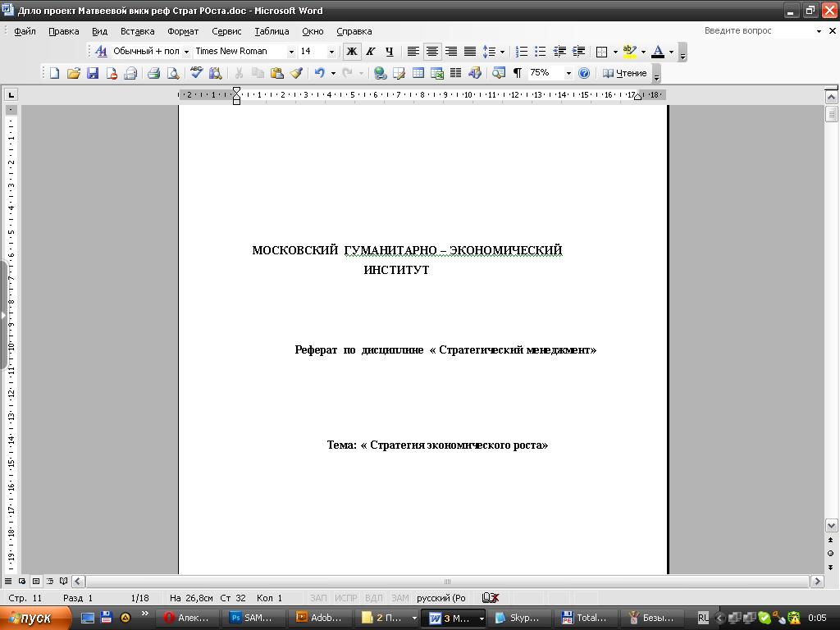The image size is (840, 630).
Task: Open Print Preview
Action: tap(172, 73)
